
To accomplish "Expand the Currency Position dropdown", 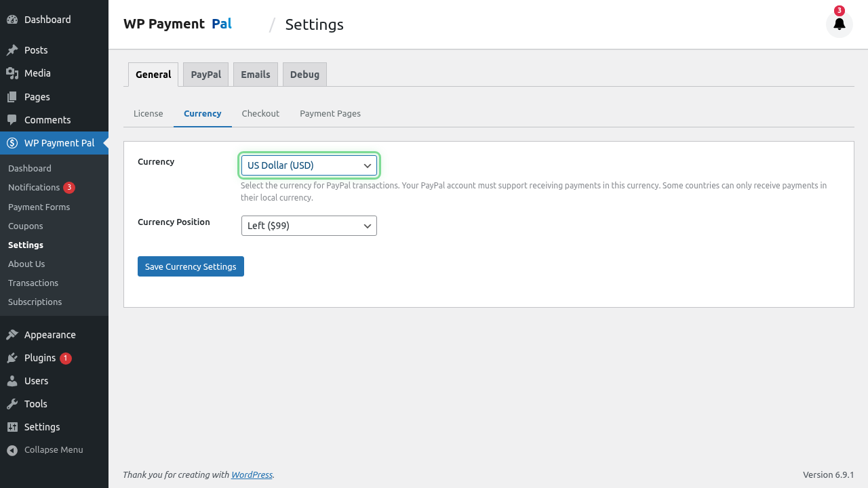I will coord(309,226).
